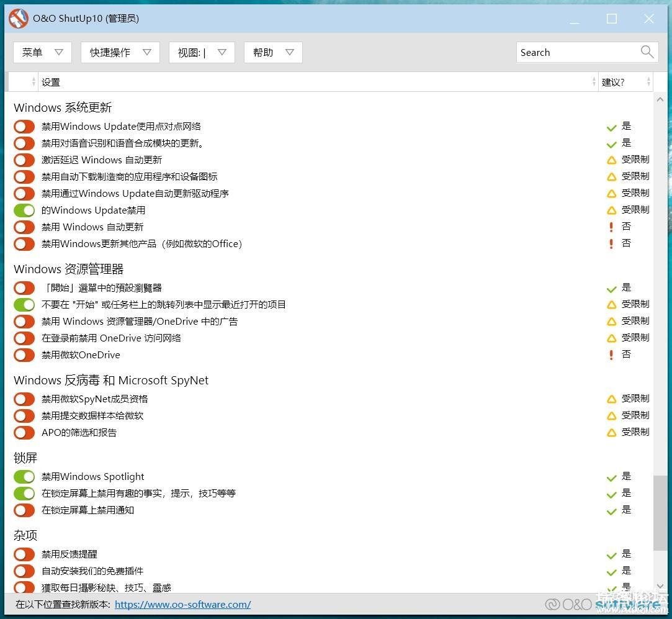
Task: Sort by the 设置 column header
Action: pos(318,82)
